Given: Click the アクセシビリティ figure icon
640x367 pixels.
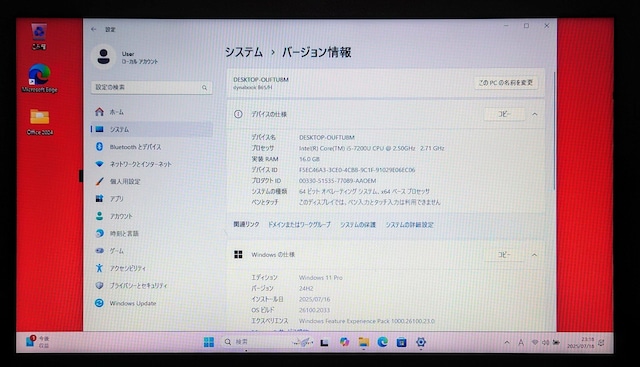Looking at the screenshot, I should click(x=99, y=268).
